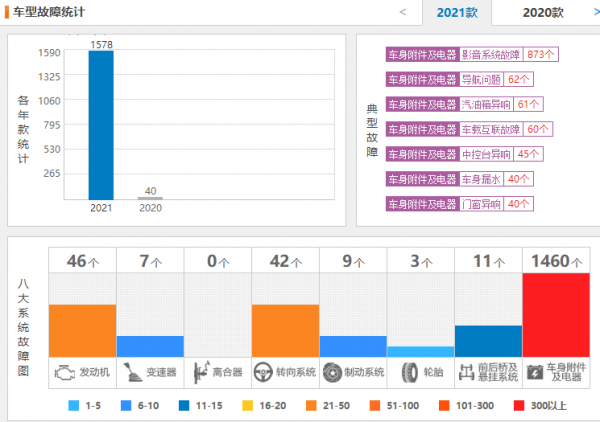Viewport: 600px width, 422px height.
Task: Open the battery 车身附件及电器 icon
Action: click(535, 372)
